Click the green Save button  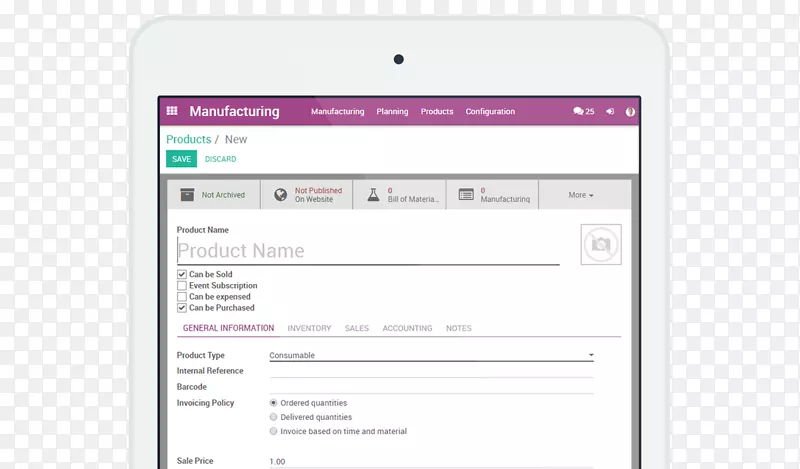click(x=181, y=159)
